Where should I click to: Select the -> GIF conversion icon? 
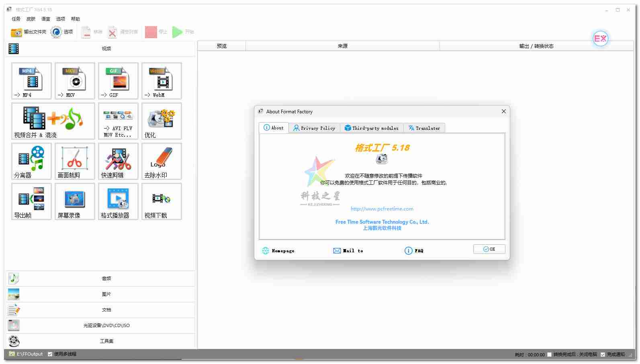coord(118,81)
